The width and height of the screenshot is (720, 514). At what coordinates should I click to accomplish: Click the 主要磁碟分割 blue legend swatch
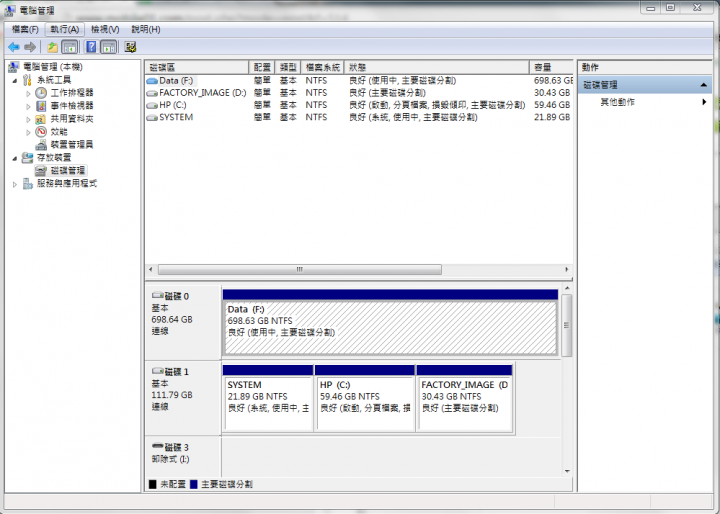point(194,484)
